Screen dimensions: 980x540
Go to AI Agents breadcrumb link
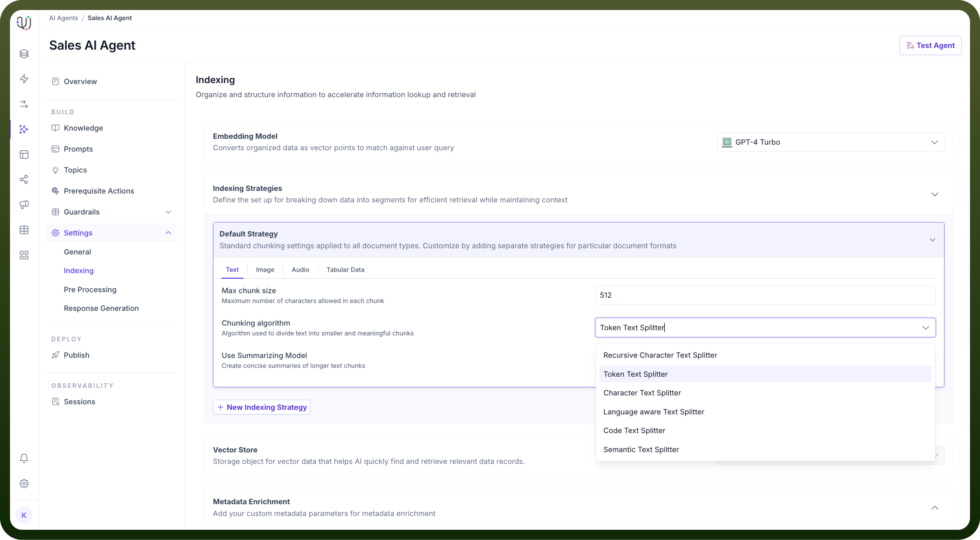tap(63, 18)
